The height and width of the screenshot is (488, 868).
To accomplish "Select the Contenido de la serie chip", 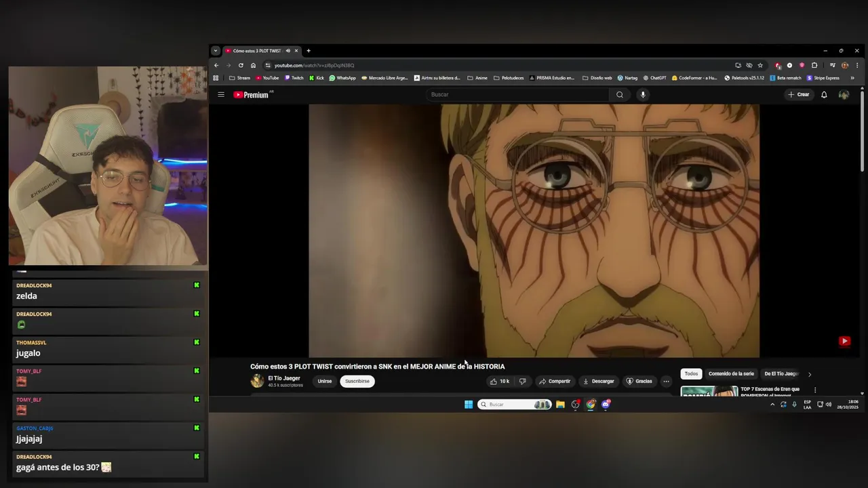I will (x=731, y=373).
